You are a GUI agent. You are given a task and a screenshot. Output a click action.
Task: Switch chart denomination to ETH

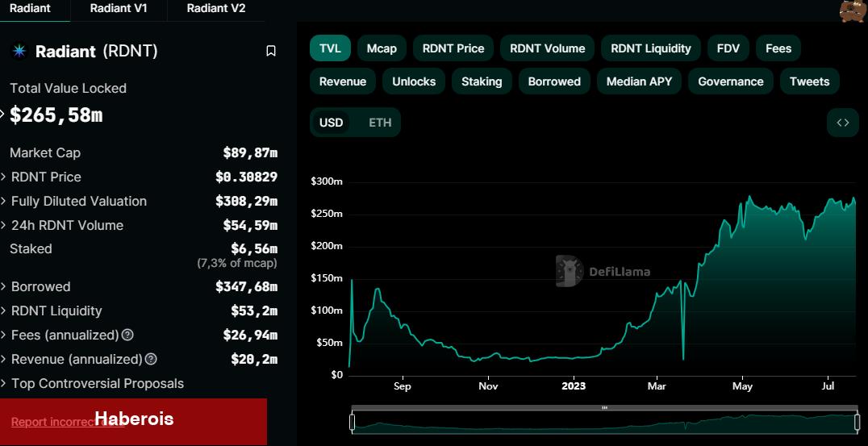click(x=380, y=123)
